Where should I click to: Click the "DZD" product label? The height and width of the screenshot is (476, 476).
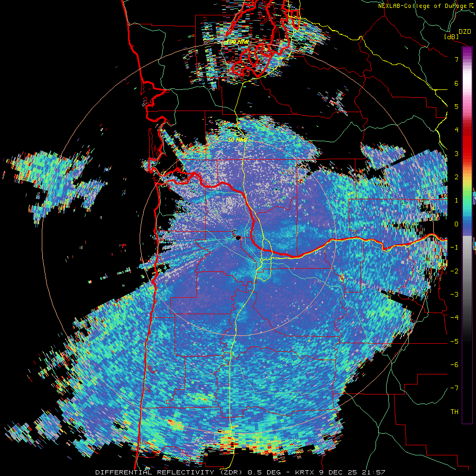464,32
